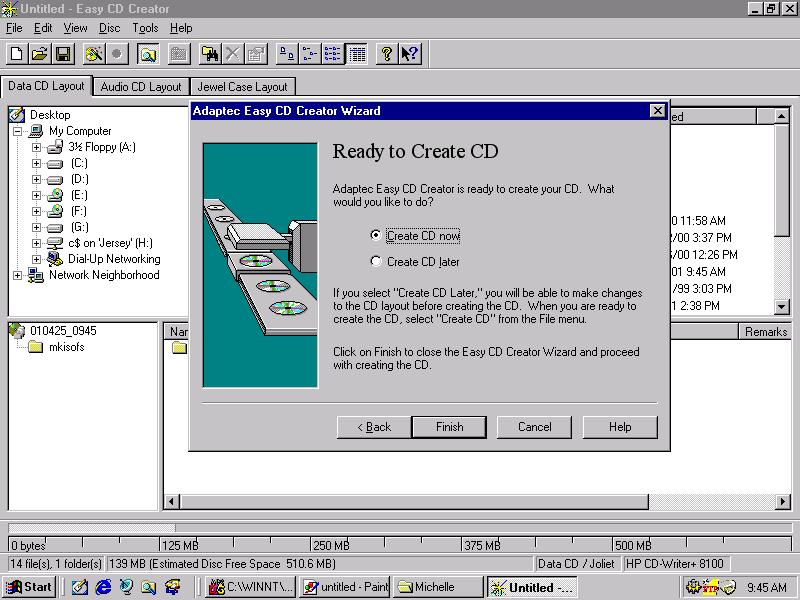800x600 pixels.
Task: Click the yellow question mark Help icon
Action: 387,54
